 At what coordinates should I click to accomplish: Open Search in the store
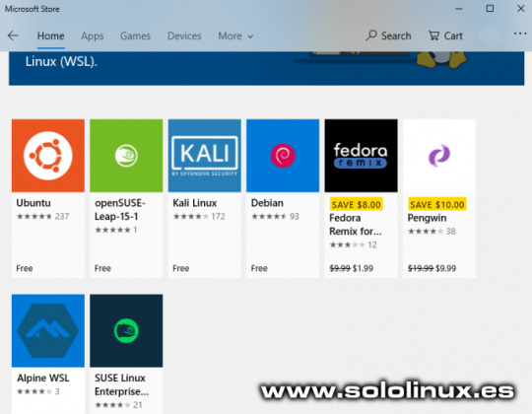[388, 35]
